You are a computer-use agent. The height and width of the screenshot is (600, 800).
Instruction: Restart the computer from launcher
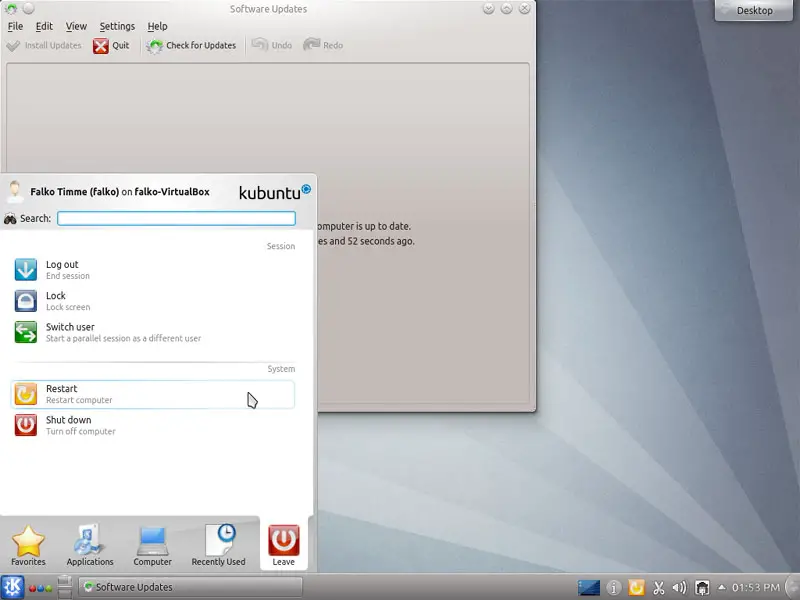click(x=153, y=394)
